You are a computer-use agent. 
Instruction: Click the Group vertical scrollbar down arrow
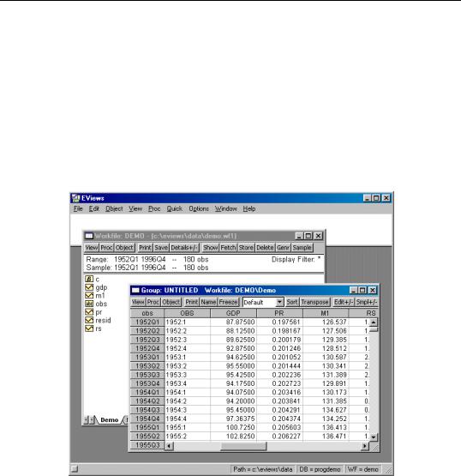pos(374,437)
